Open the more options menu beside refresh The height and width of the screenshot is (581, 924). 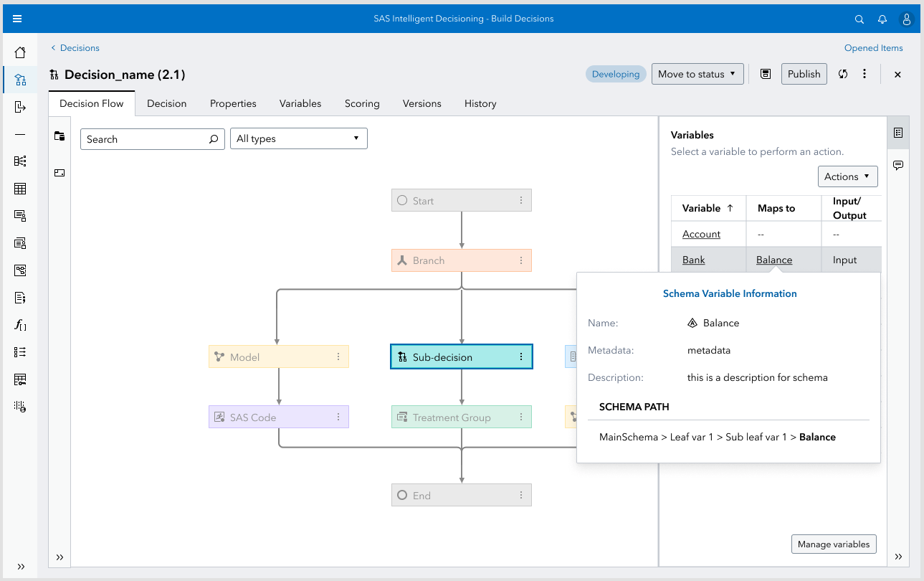pyautogui.click(x=865, y=74)
